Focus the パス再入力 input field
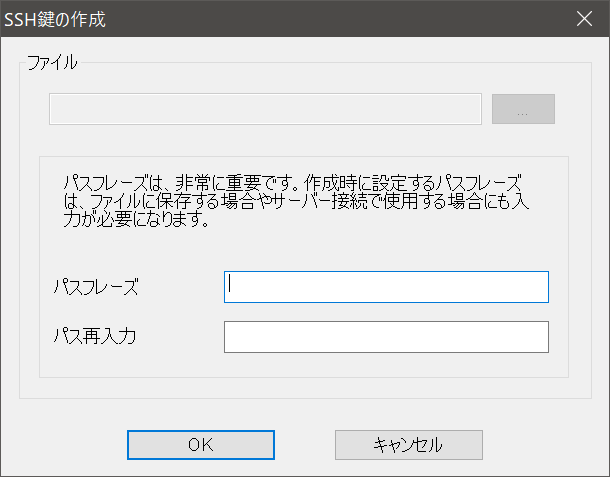 point(386,337)
